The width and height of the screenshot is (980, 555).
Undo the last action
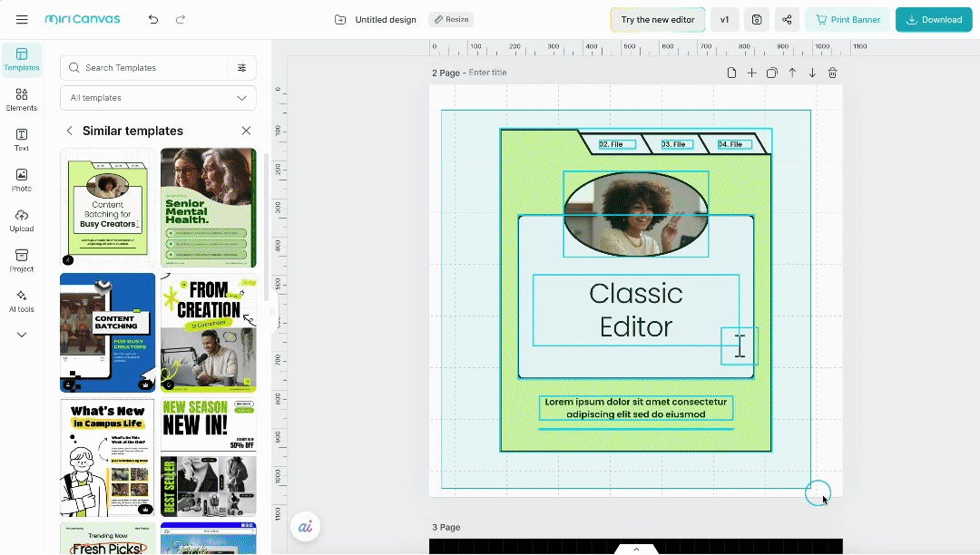(x=153, y=19)
